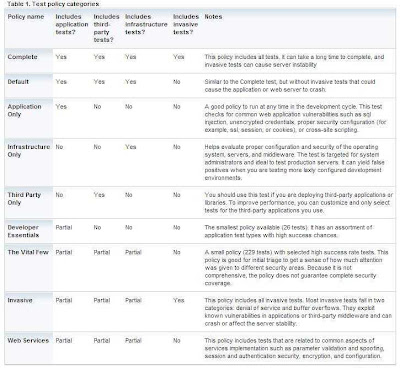Select the Application Only policy name

(x=24, y=110)
